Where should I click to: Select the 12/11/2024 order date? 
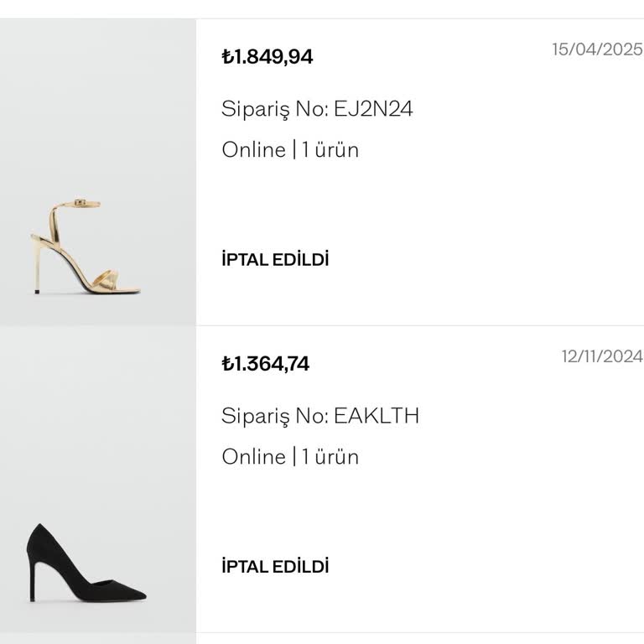(x=602, y=356)
